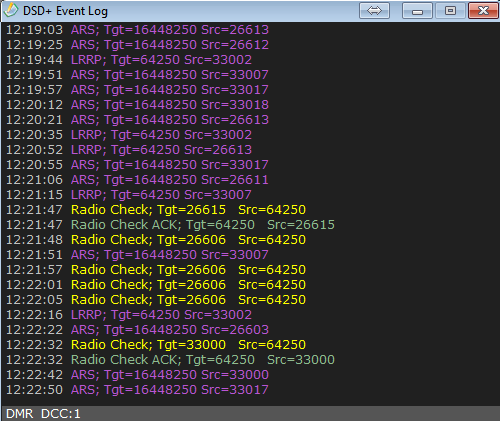Screen dimensions: 500x421
Task: Click DMR DCC:1 status bar text
Action: click(43, 414)
